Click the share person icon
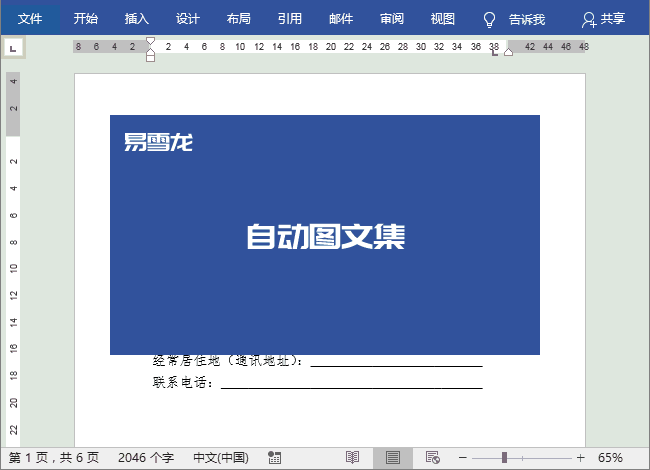This screenshot has height=470, width=650. [589, 19]
